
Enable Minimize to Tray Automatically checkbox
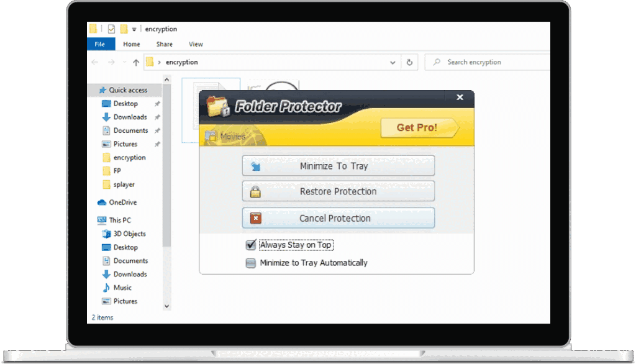pos(251,263)
